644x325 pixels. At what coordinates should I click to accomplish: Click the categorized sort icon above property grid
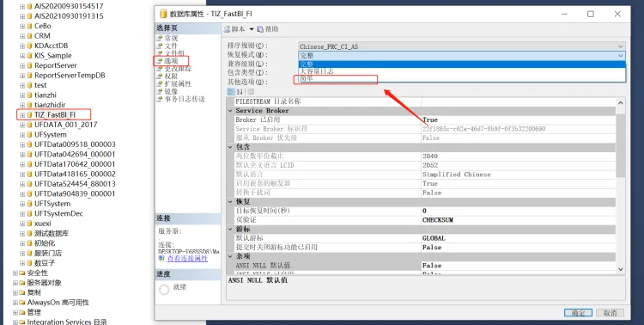click(231, 92)
